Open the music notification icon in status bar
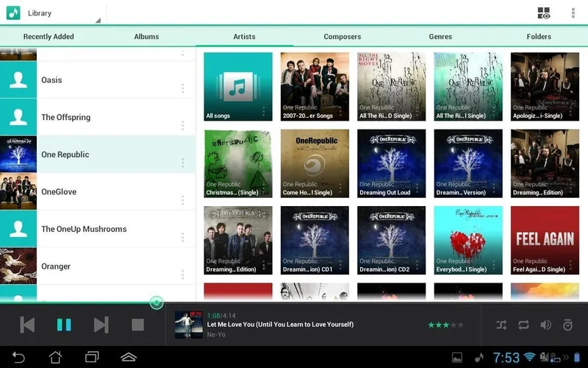 (x=478, y=358)
